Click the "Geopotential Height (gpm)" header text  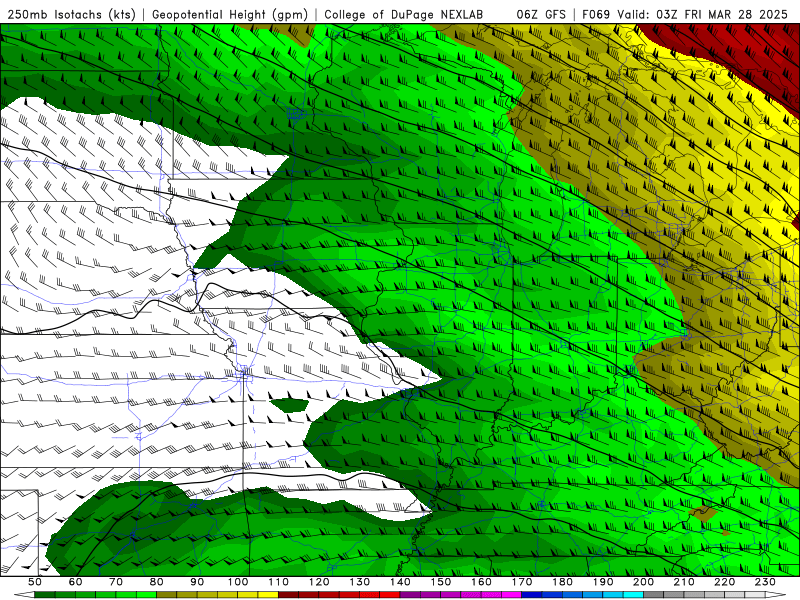[230, 14]
